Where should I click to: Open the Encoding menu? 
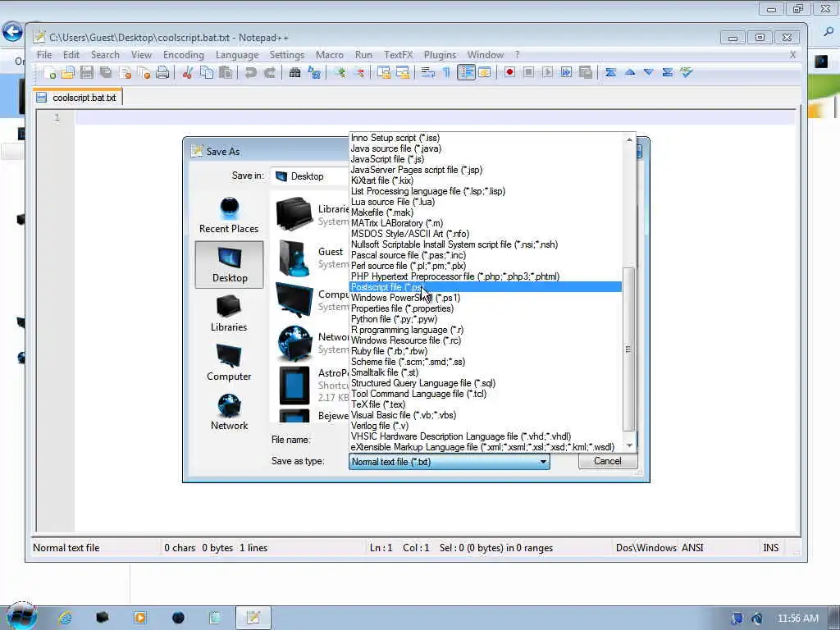click(x=183, y=55)
